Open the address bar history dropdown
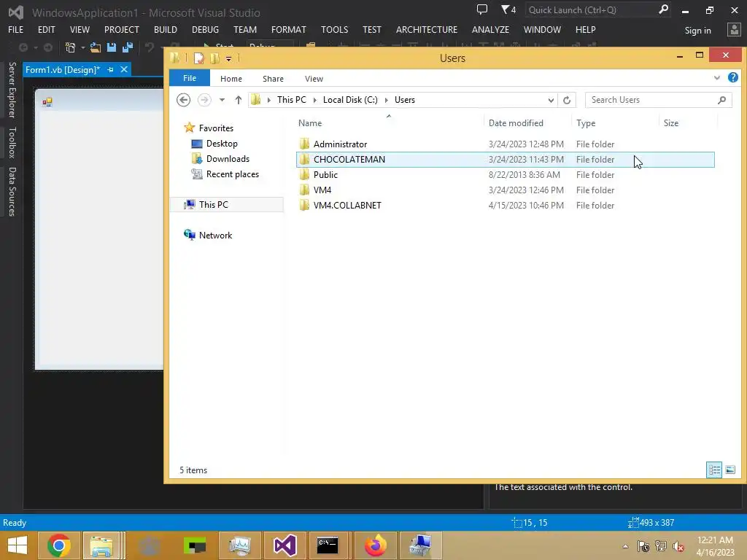This screenshot has width=747, height=560. point(551,100)
